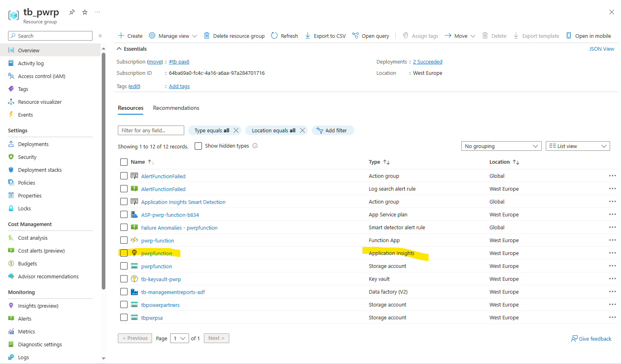Open Diagnostic settings
The height and width of the screenshot is (364, 621).
(x=40, y=344)
